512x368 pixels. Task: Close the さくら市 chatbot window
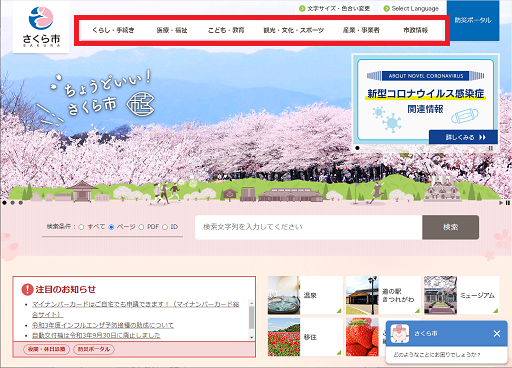497,333
